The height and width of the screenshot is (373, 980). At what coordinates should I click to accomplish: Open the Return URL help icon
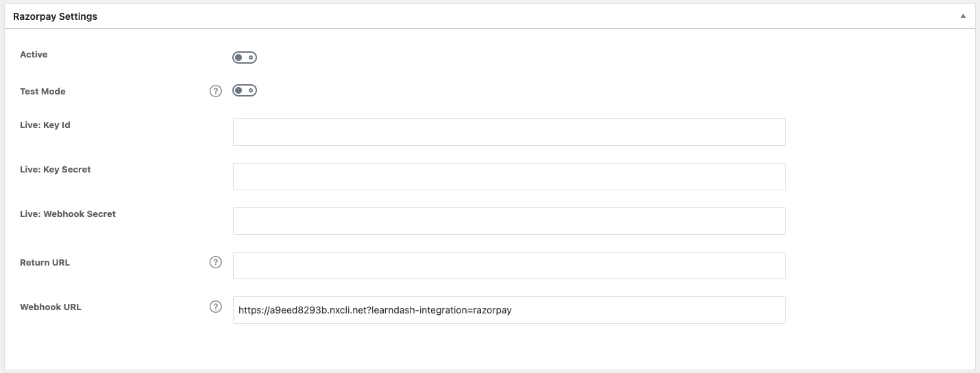(216, 262)
